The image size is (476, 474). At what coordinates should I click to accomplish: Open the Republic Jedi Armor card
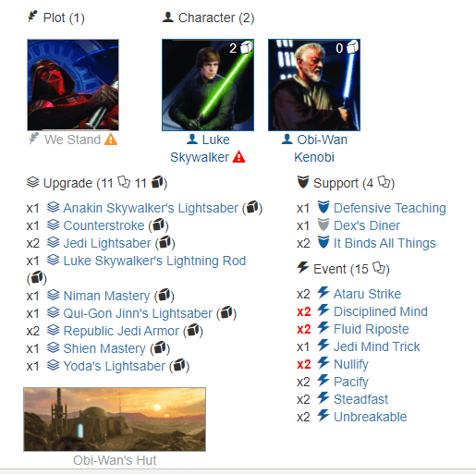click(121, 331)
